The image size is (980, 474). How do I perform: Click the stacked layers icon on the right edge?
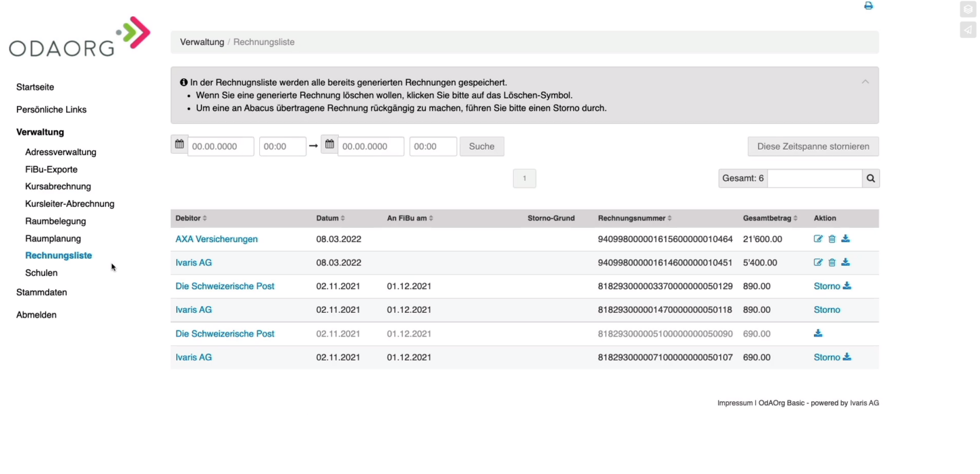[x=968, y=9]
